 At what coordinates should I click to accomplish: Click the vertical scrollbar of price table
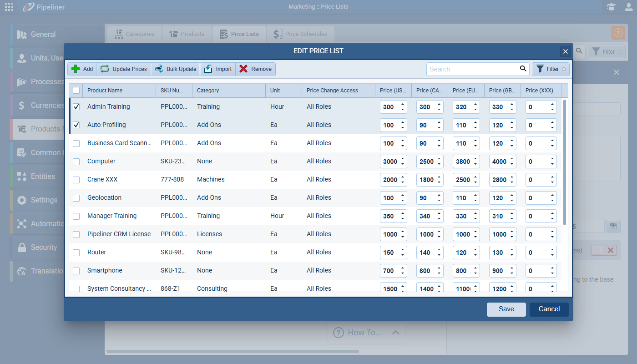tap(565, 159)
